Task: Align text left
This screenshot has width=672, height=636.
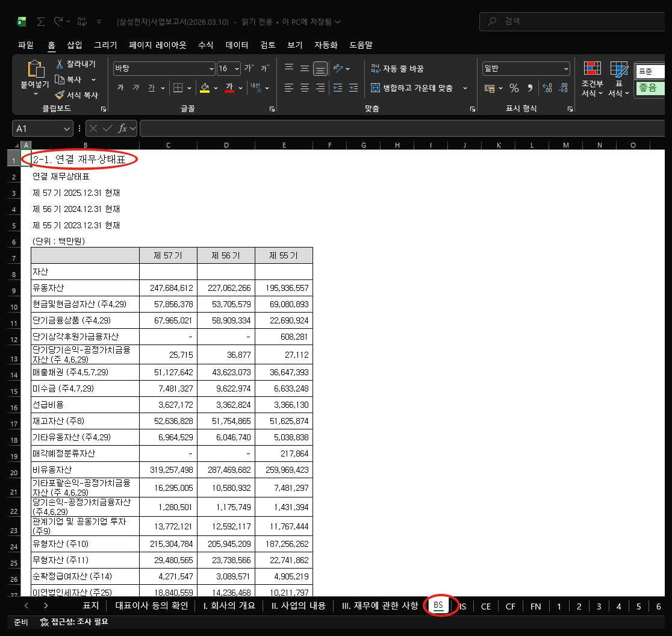Action: pos(289,88)
